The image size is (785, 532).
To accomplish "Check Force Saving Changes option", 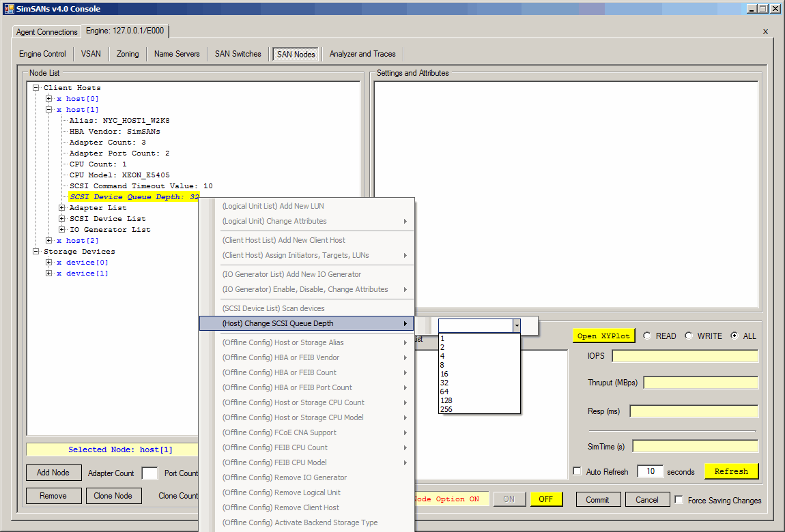I will 679,500.
